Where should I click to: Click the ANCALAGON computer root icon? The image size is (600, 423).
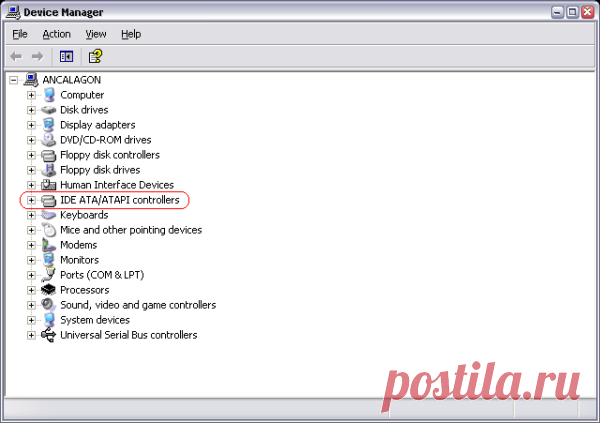(31, 80)
